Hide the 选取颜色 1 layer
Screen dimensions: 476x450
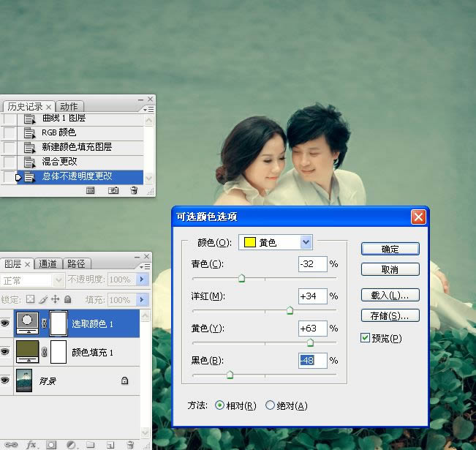coord(6,323)
